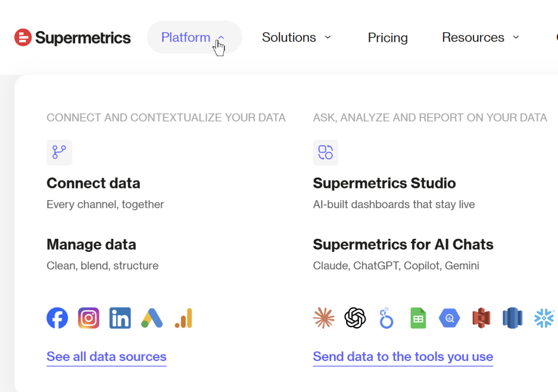
Task: Follow Send data to the tools you use
Action: (x=403, y=357)
